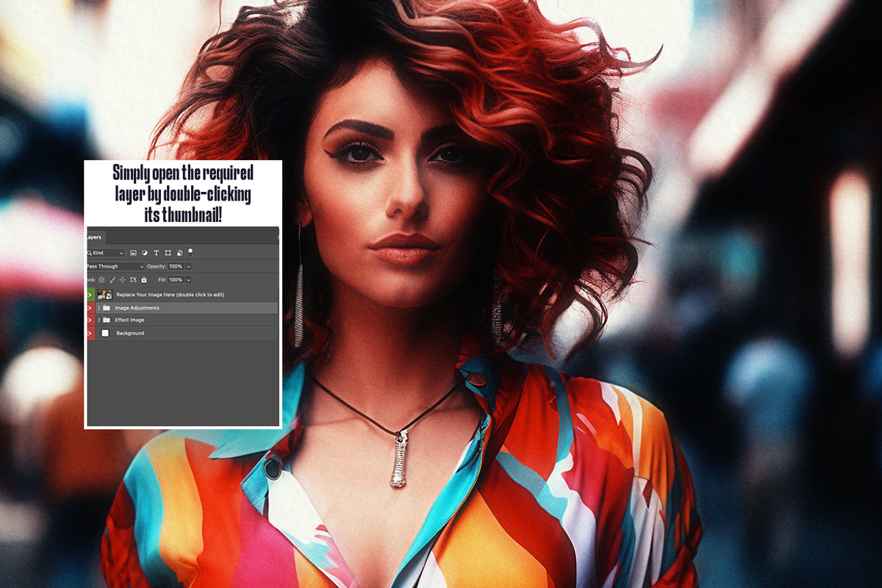The width and height of the screenshot is (882, 588).
Task: Filter layers by smart objects icon
Action: click(x=179, y=253)
